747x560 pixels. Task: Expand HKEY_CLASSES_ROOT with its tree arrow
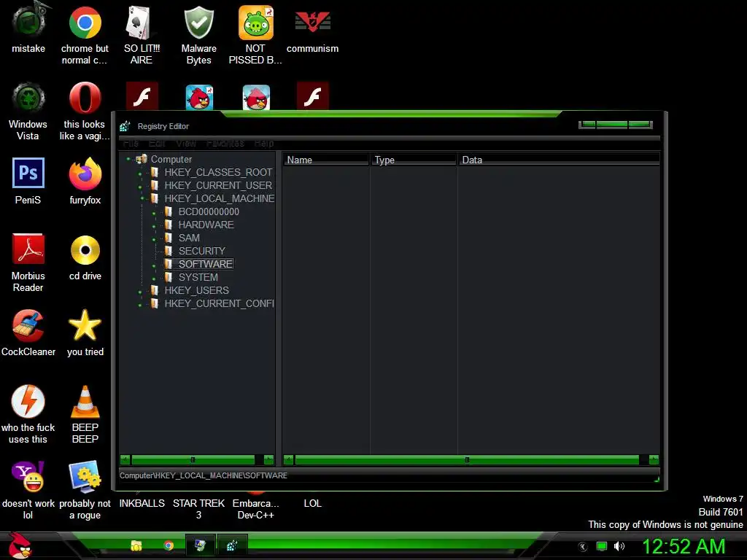140,174
